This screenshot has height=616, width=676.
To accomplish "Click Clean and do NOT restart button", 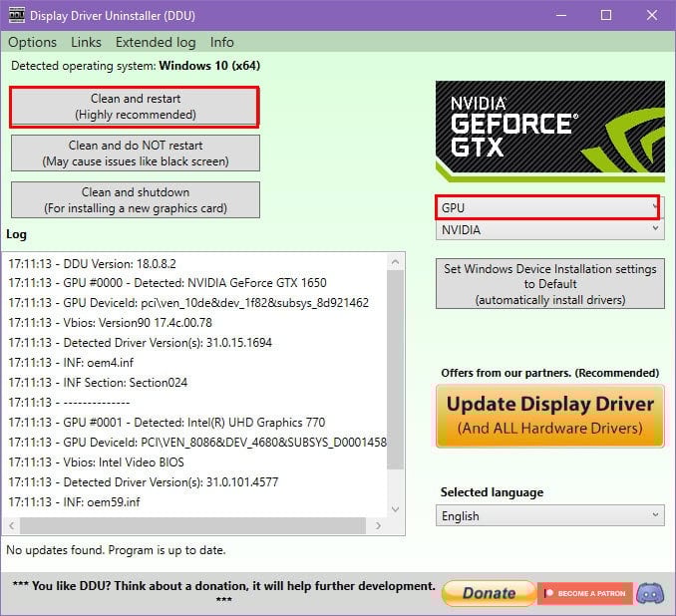I will [135, 154].
